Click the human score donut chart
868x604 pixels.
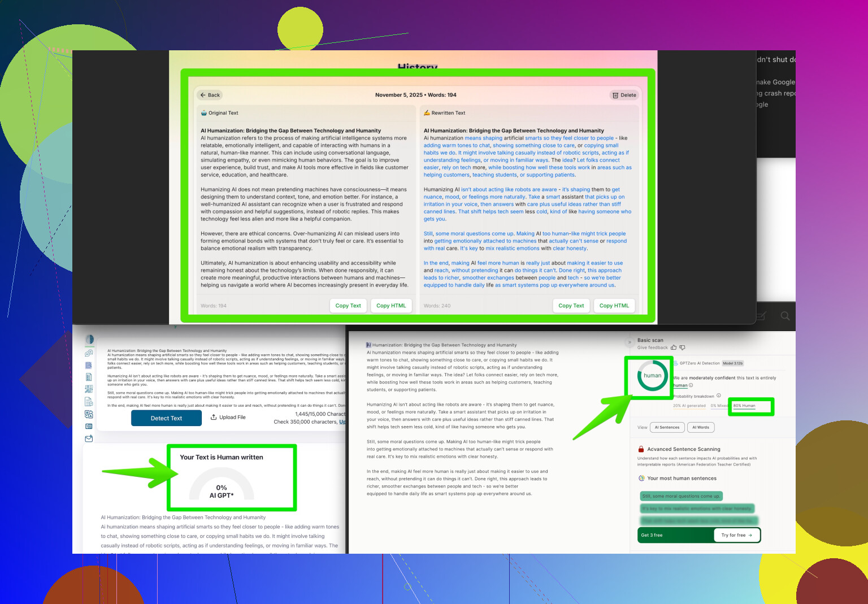[652, 376]
